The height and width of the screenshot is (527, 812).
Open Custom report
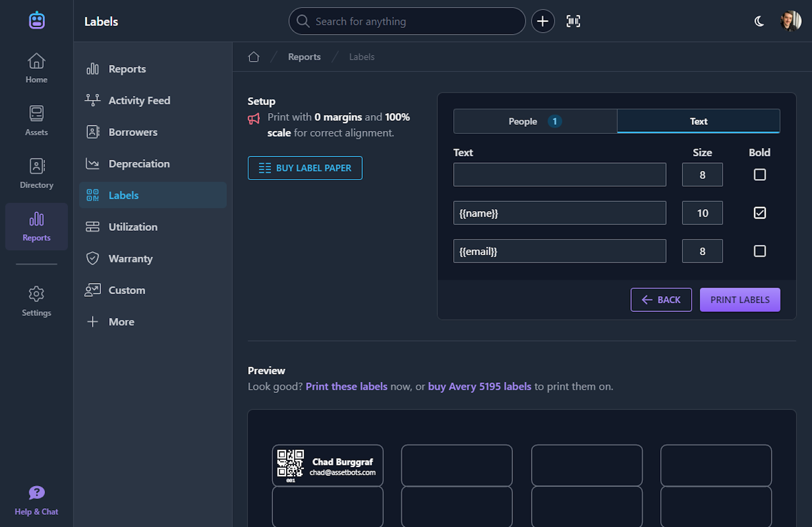153,290
